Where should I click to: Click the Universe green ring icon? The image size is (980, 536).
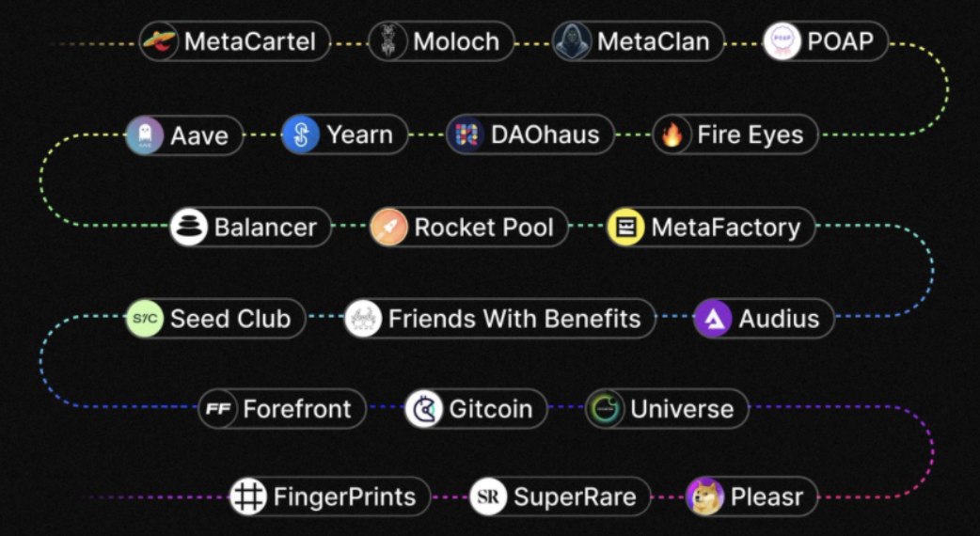[605, 409]
